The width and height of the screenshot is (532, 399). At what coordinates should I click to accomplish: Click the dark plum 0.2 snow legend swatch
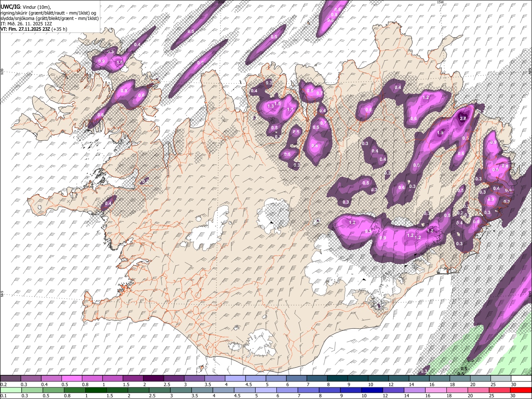point(10,378)
